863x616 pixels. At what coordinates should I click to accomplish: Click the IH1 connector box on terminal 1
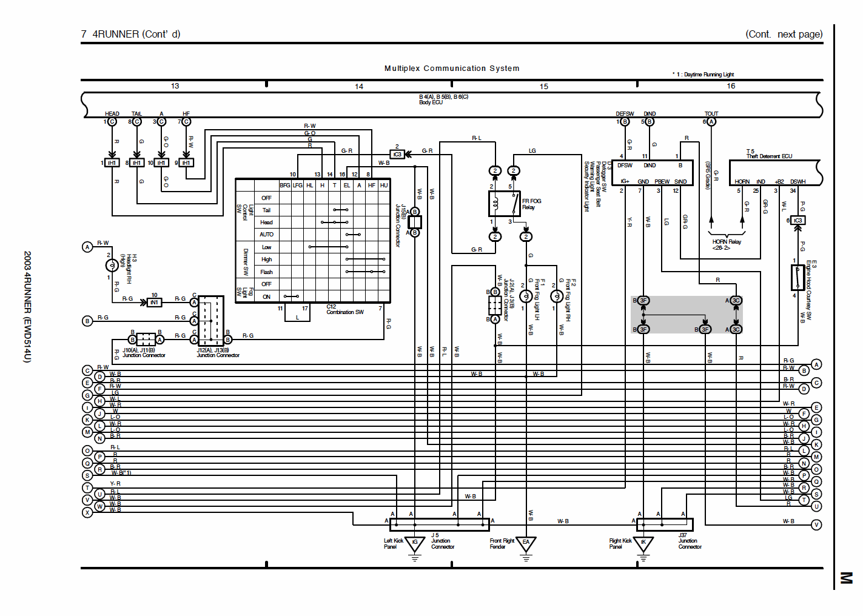(x=112, y=163)
